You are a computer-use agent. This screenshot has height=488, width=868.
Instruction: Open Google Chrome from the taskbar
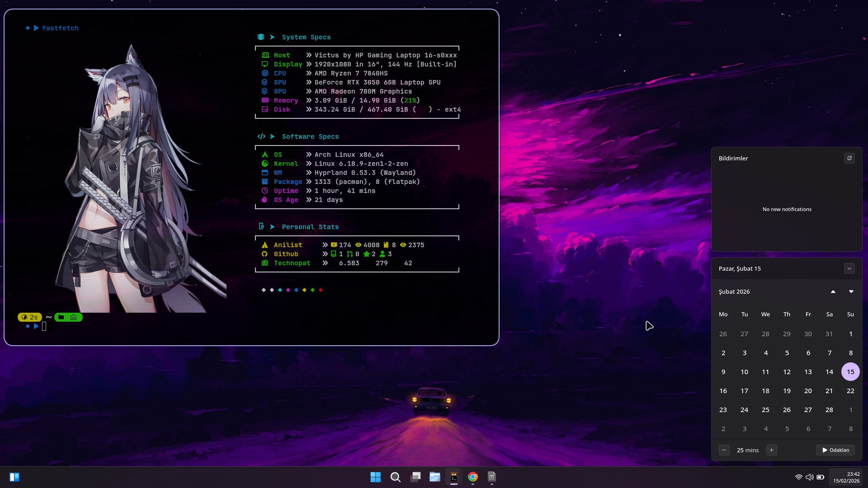coord(473,477)
